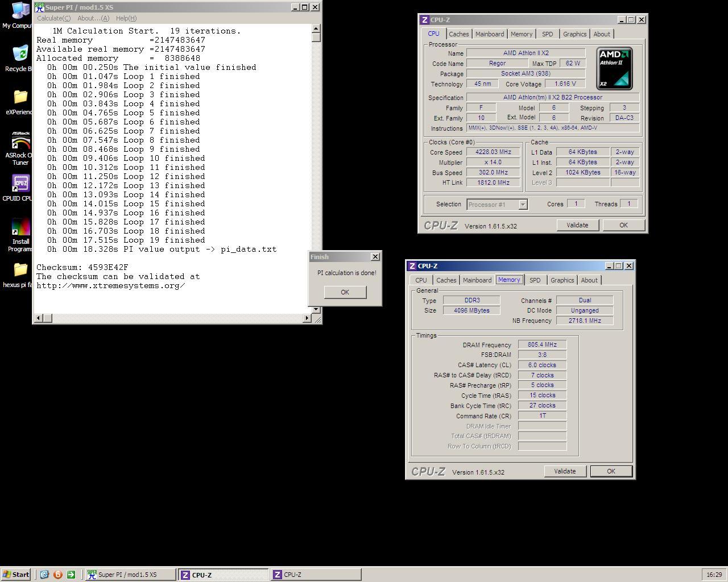Click Command Rate 1T value
The image size is (728, 582).
542,415
